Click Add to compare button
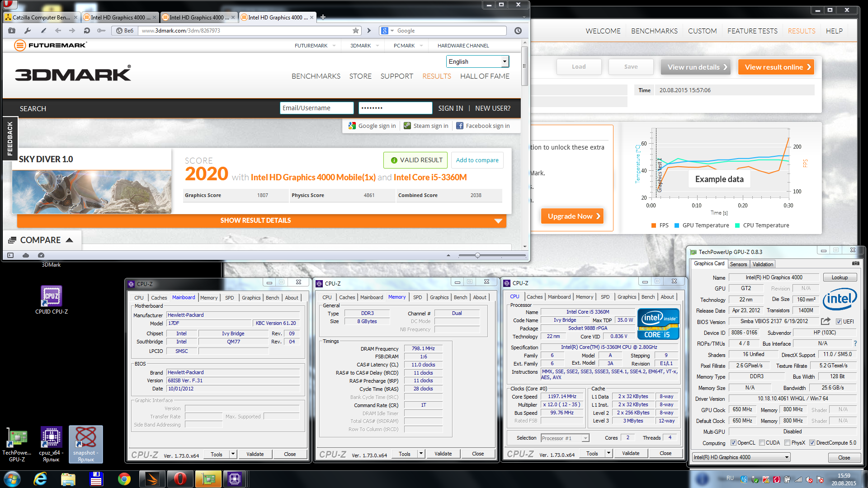Viewport: 868px width, 488px height. [x=477, y=160]
